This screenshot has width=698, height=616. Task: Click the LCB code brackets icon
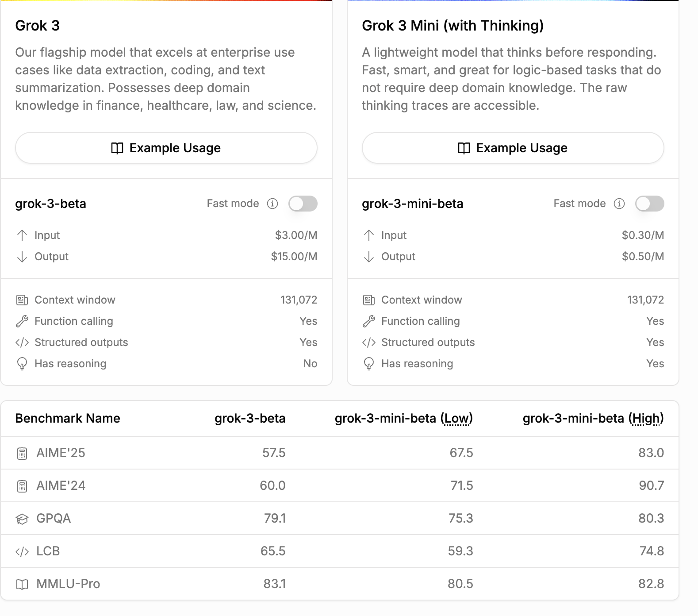(22, 551)
